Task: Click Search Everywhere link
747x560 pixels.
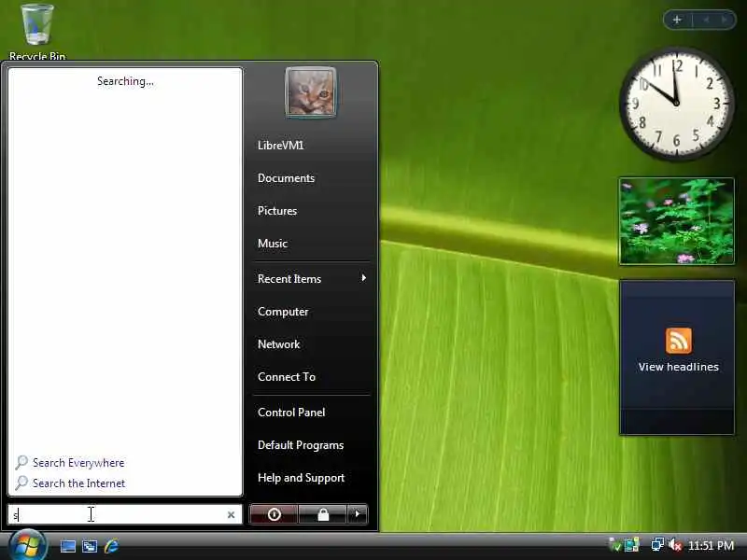Action: point(78,463)
